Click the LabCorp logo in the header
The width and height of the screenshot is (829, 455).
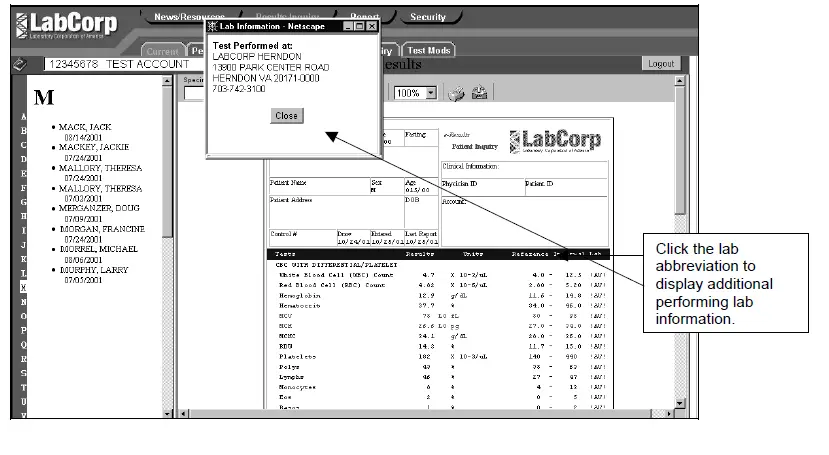click(67, 25)
